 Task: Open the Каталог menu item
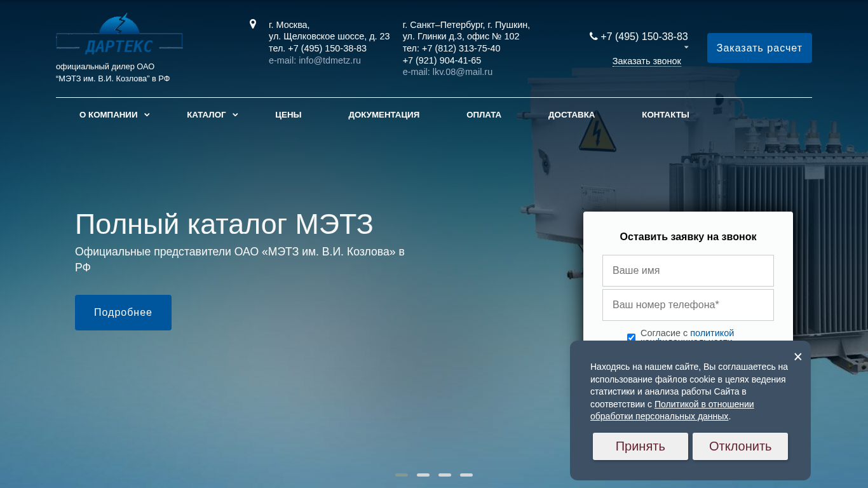pyautogui.click(x=207, y=115)
